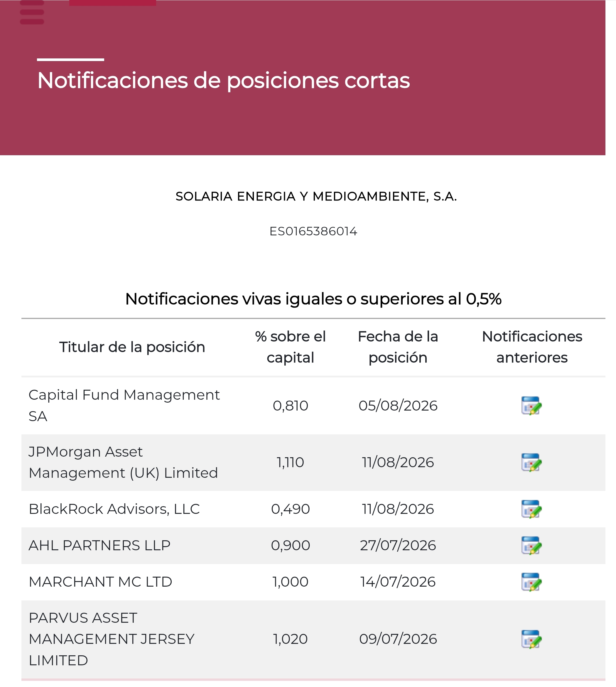The width and height of the screenshot is (616, 687).
Task: View PARVUS ASSET MANAGEMENT previous notifications icon
Action: coord(531,639)
